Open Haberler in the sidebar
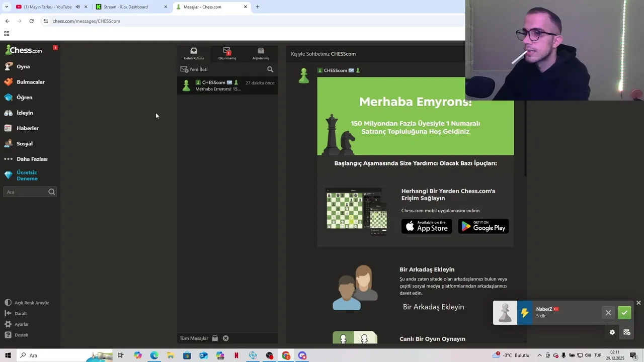This screenshot has height=362, width=644. (21, 128)
